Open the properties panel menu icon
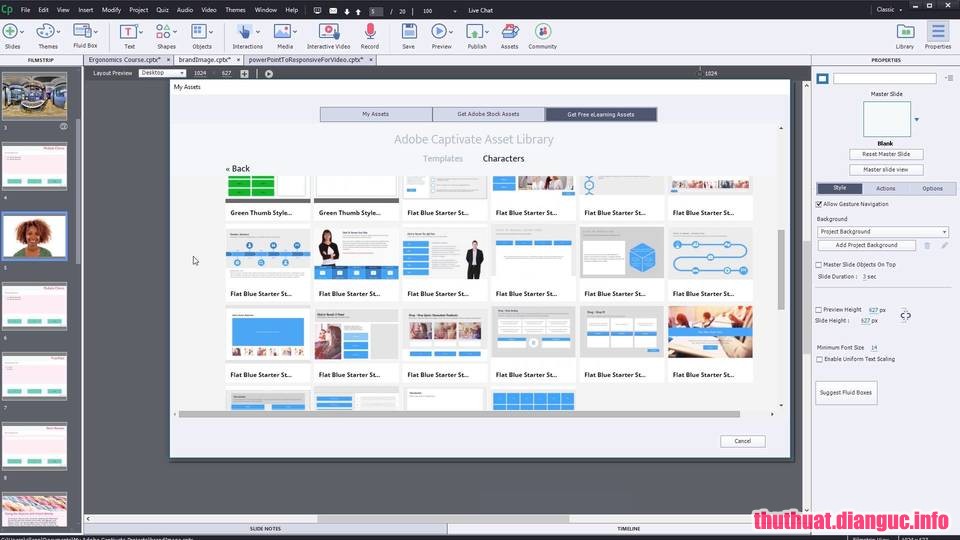 [x=949, y=78]
